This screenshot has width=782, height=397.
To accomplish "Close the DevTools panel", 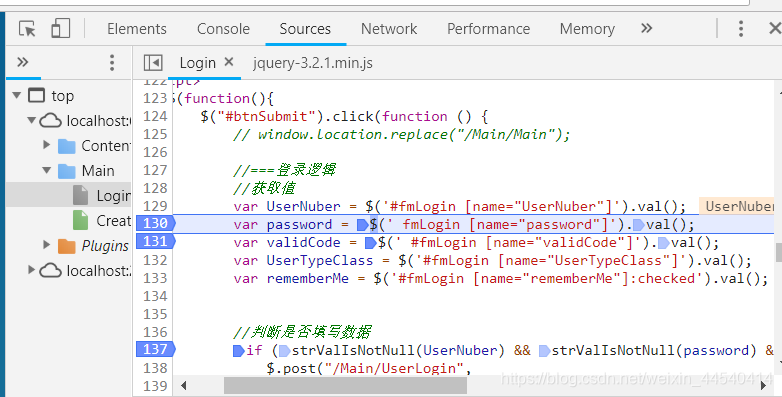I will click(x=775, y=29).
